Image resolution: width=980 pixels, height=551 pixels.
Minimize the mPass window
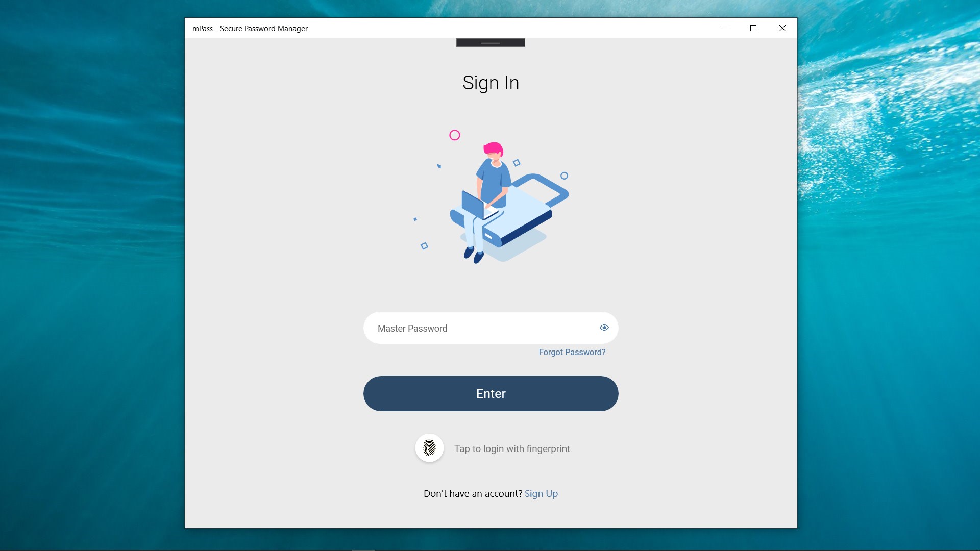[x=724, y=28]
